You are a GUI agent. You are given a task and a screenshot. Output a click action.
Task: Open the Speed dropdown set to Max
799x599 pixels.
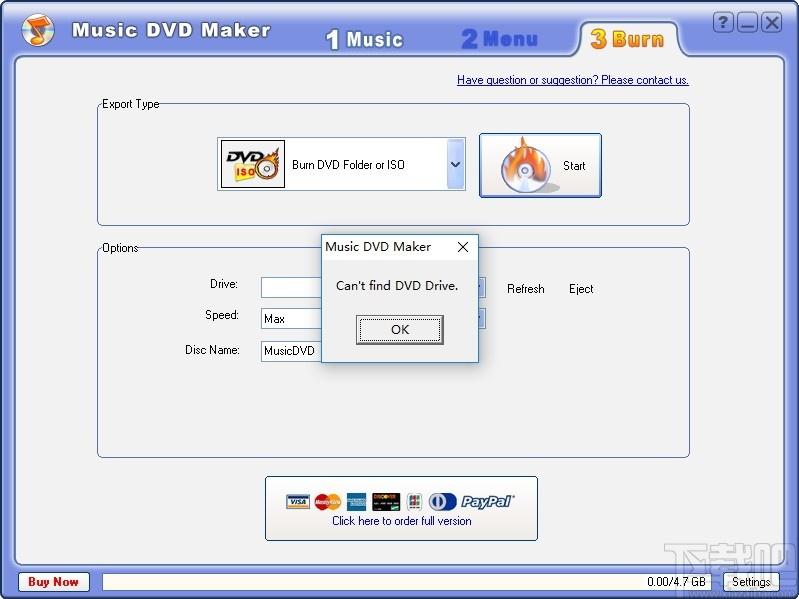[x=480, y=319]
